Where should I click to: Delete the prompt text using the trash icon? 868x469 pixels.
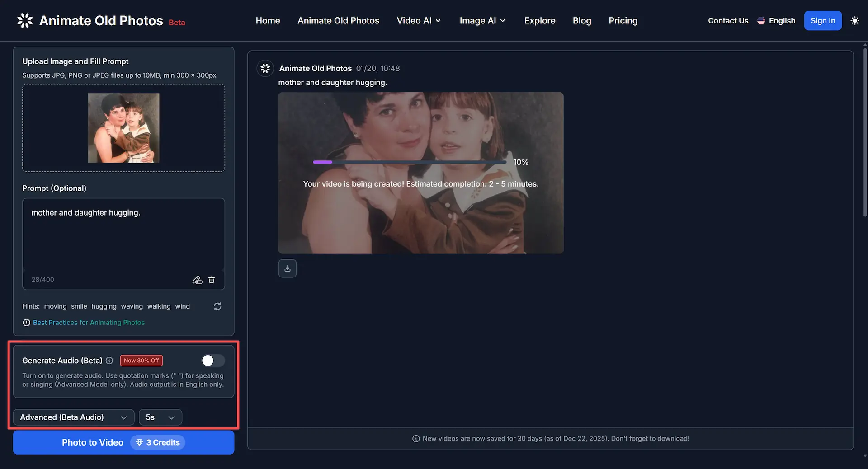point(212,280)
